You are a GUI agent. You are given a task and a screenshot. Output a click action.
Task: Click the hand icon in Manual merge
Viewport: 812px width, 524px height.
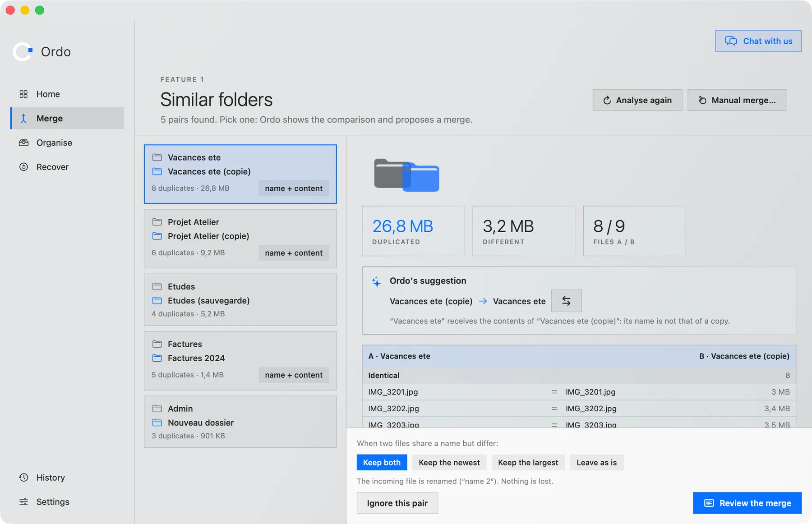click(x=702, y=100)
